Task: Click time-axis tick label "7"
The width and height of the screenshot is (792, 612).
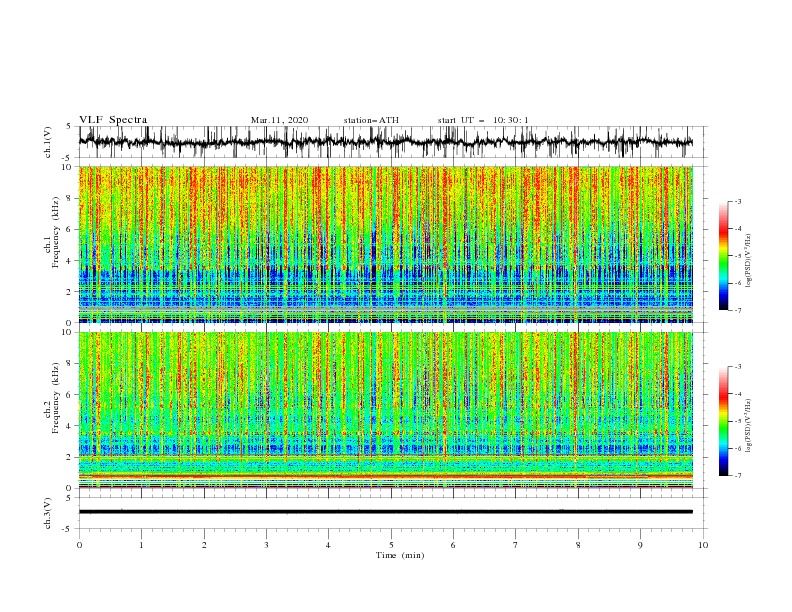Action: 516,545
